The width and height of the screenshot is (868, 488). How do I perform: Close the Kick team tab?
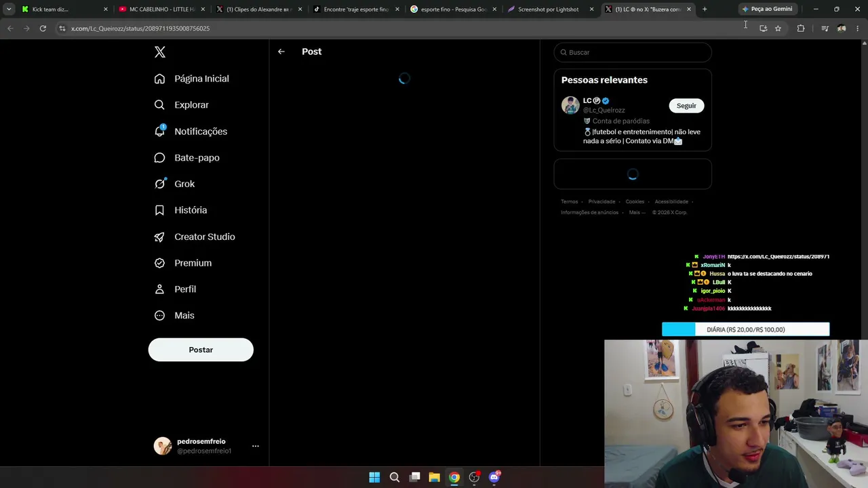(x=106, y=9)
